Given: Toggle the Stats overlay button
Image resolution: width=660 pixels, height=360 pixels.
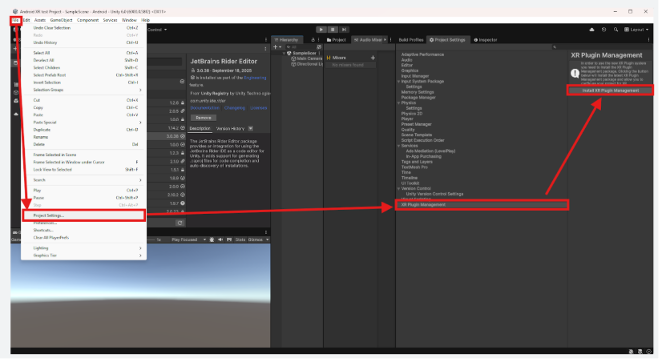Looking at the screenshot, I should tap(240, 240).
